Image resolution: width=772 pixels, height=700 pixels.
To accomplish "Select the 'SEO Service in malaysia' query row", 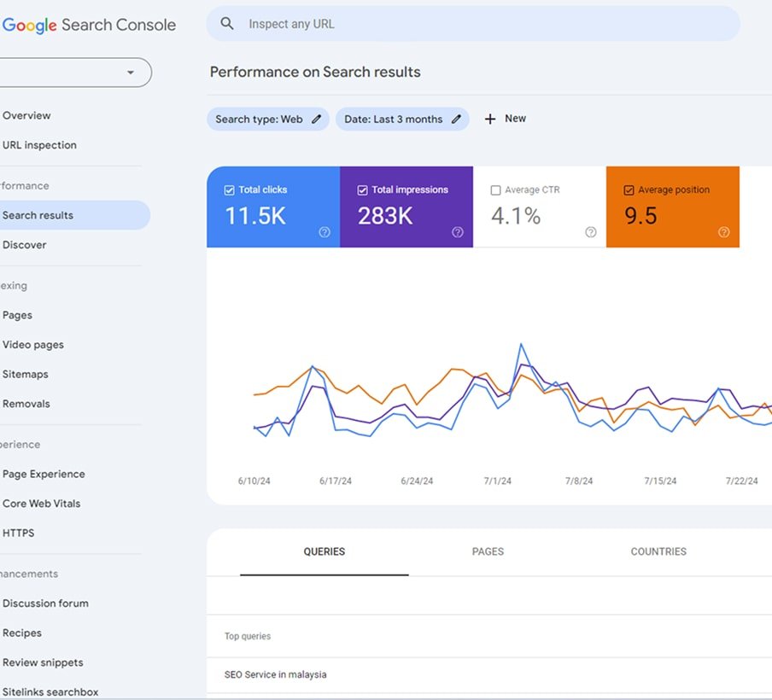I will 489,675.
